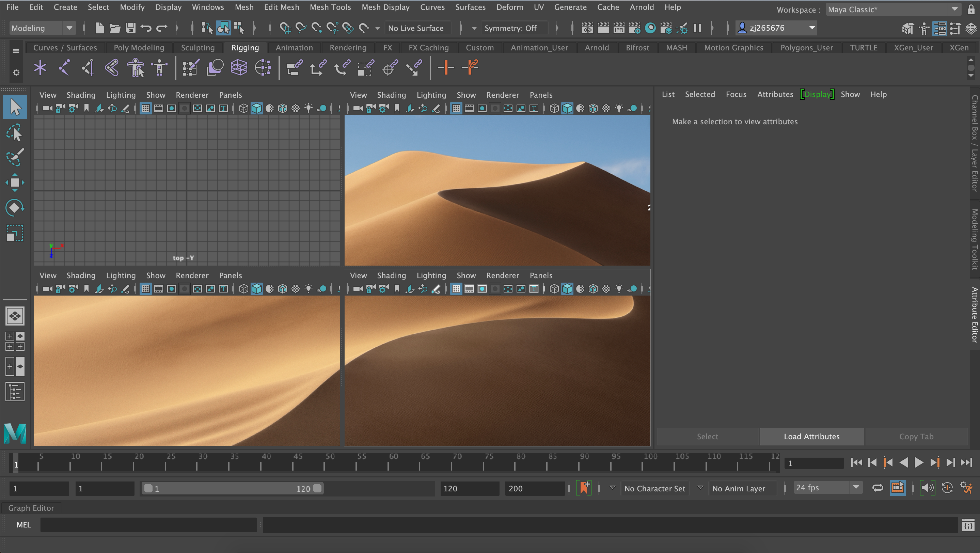Toggle auto keyframe button

(947, 488)
